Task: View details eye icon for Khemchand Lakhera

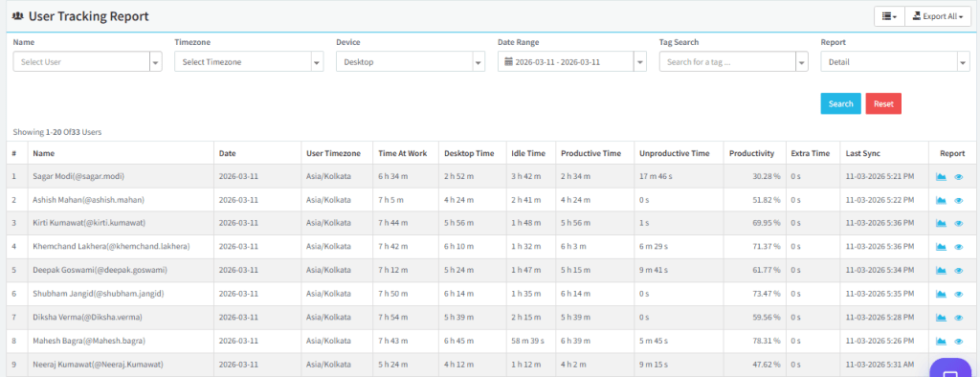Action: tap(959, 247)
